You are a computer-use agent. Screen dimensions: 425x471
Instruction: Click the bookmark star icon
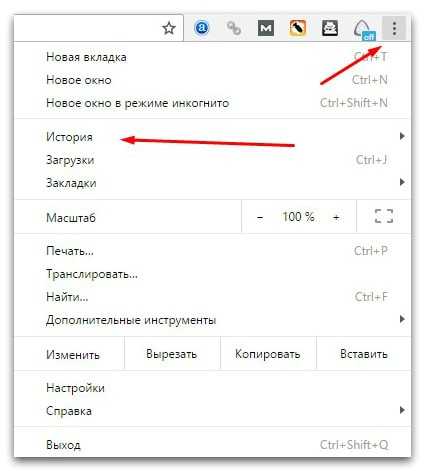pyautogui.click(x=169, y=28)
